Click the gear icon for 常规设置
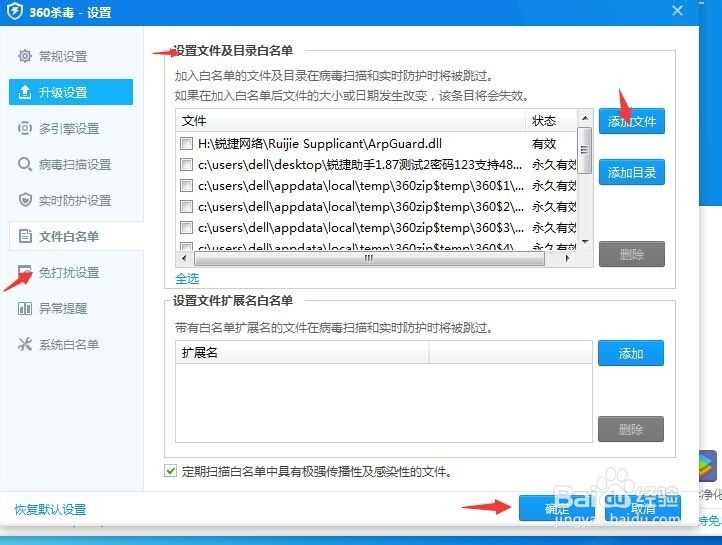Screen dimensions: 722x545 (25, 56)
